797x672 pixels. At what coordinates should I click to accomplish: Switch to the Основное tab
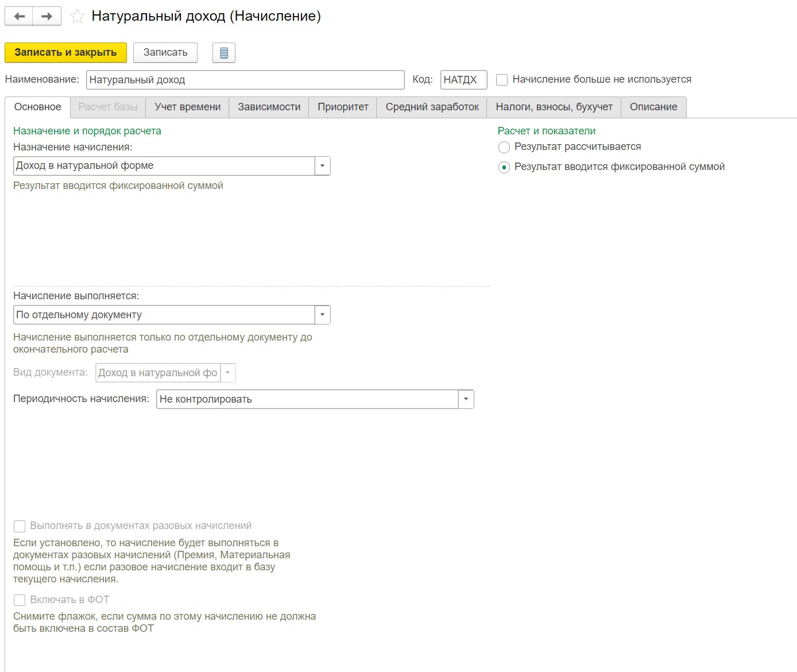coord(38,107)
